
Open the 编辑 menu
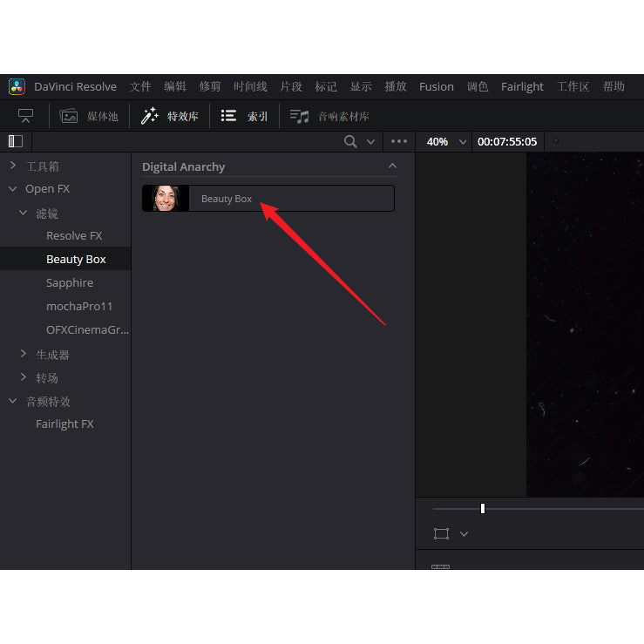pyautogui.click(x=175, y=86)
